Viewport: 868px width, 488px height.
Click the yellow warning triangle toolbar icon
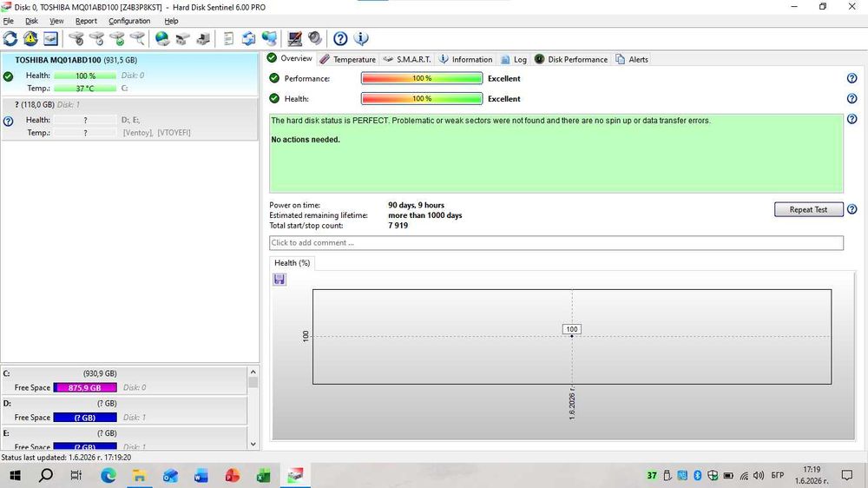coord(30,39)
